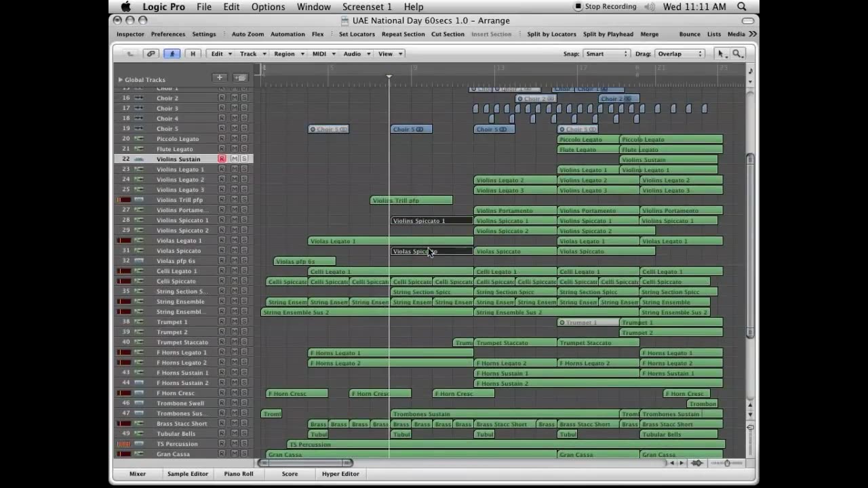Record-enable the Choir 5 track
This screenshot has height=488, width=868.
[222, 129]
